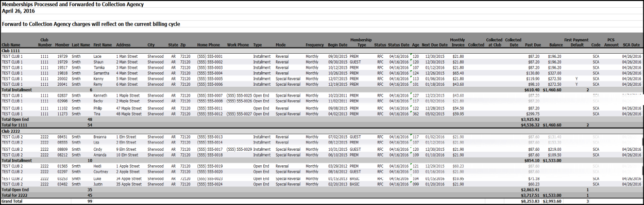Select the 'Past Due' column header
The height and width of the screenshot is (205, 644).
pyautogui.click(x=532, y=45)
